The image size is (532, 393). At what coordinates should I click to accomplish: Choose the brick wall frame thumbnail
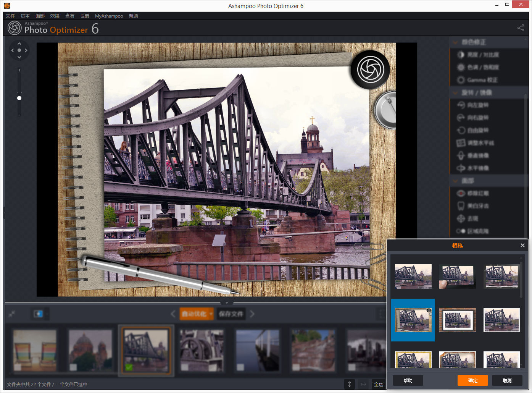coord(457,320)
